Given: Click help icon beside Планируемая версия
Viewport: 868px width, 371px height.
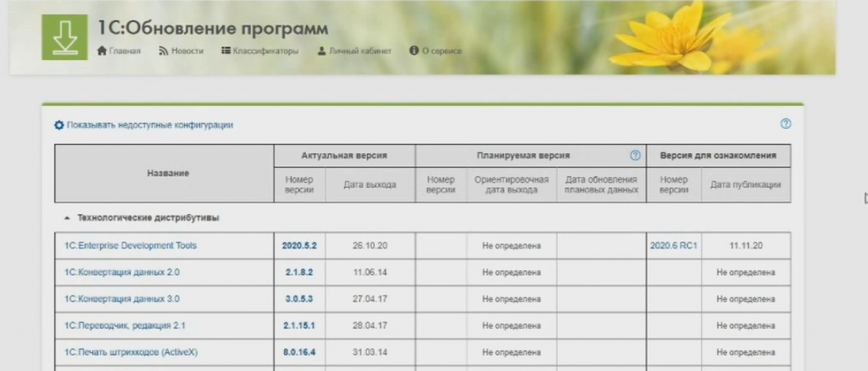Looking at the screenshot, I should tap(634, 156).
